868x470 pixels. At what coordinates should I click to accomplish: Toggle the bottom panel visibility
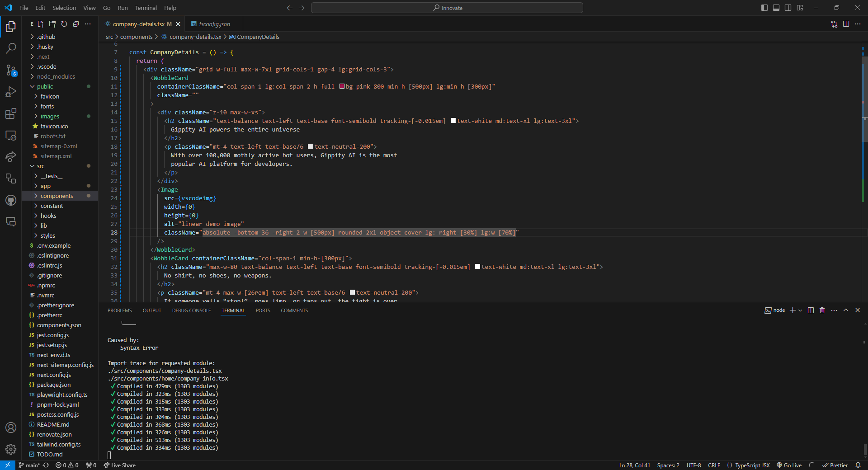click(776, 8)
